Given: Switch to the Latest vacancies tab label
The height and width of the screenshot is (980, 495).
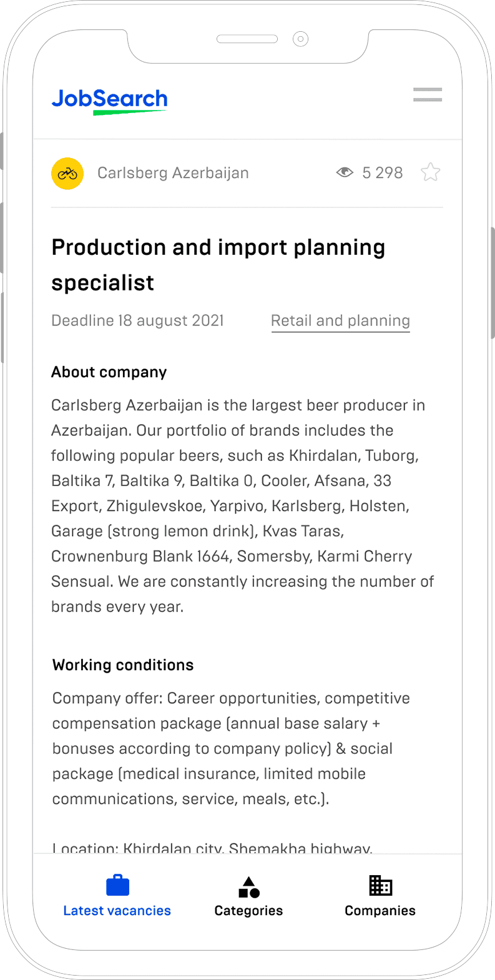Looking at the screenshot, I should (x=117, y=911).
